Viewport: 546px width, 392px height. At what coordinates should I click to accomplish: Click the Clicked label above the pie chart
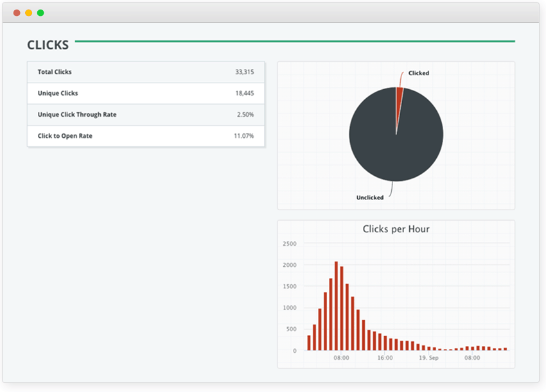click(x=418, y=72)
